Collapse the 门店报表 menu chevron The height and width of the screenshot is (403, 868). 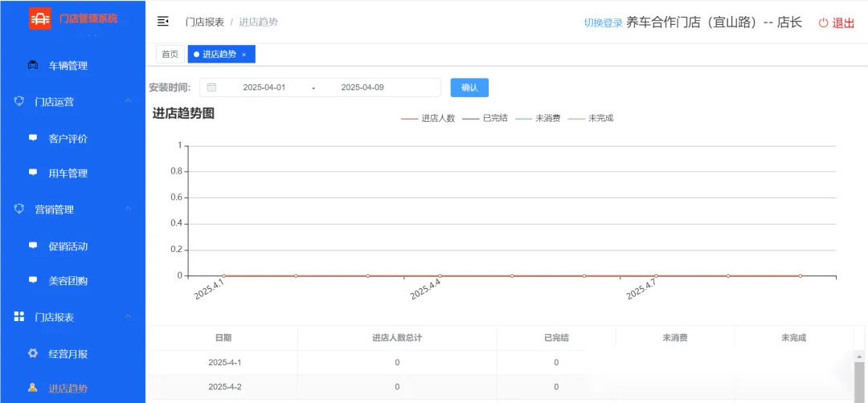click(128, 316)
